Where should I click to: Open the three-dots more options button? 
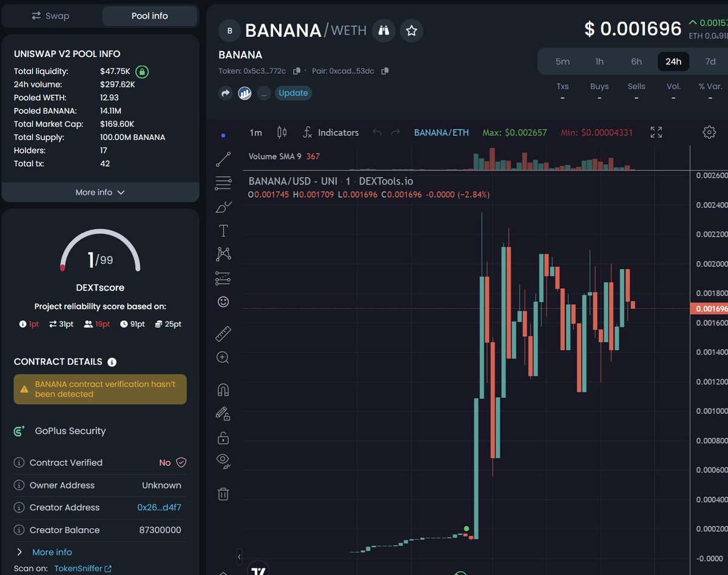[263, 93]
